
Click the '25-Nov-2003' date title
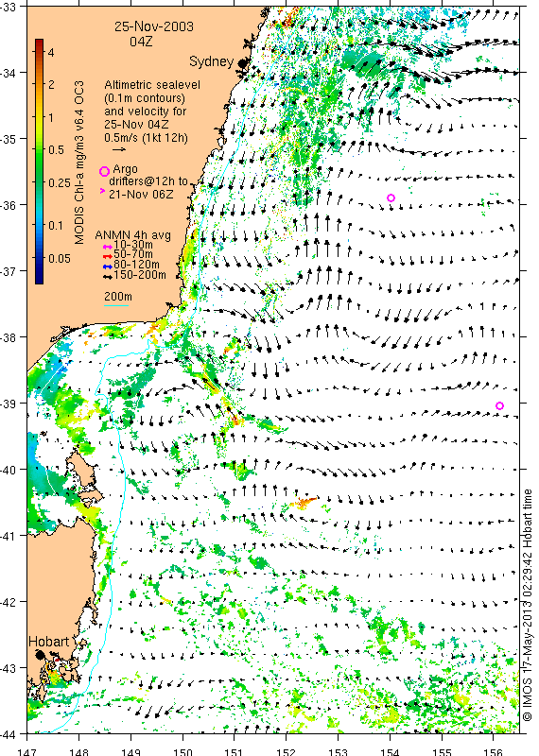pyautogui.click(x=154, y=26)
